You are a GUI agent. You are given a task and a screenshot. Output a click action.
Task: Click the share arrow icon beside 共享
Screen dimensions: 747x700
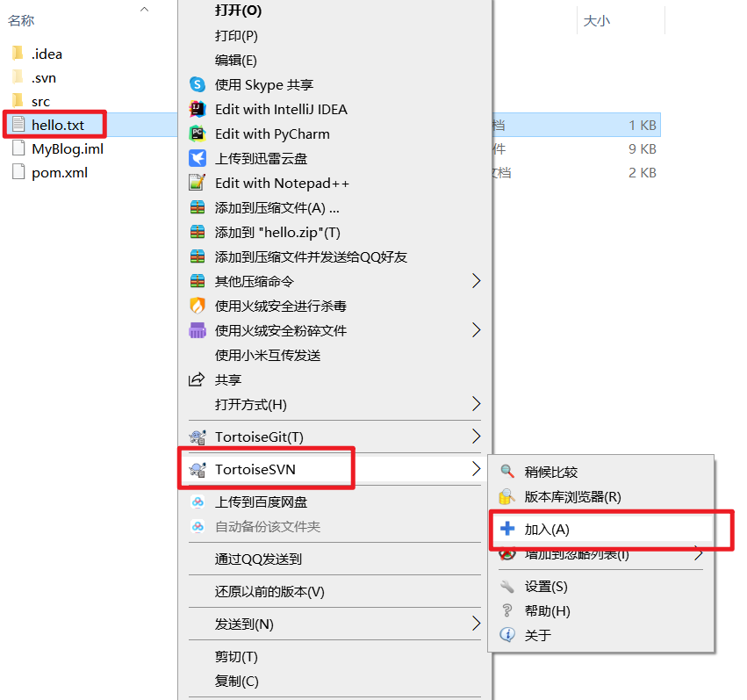(x=197, y=379)
